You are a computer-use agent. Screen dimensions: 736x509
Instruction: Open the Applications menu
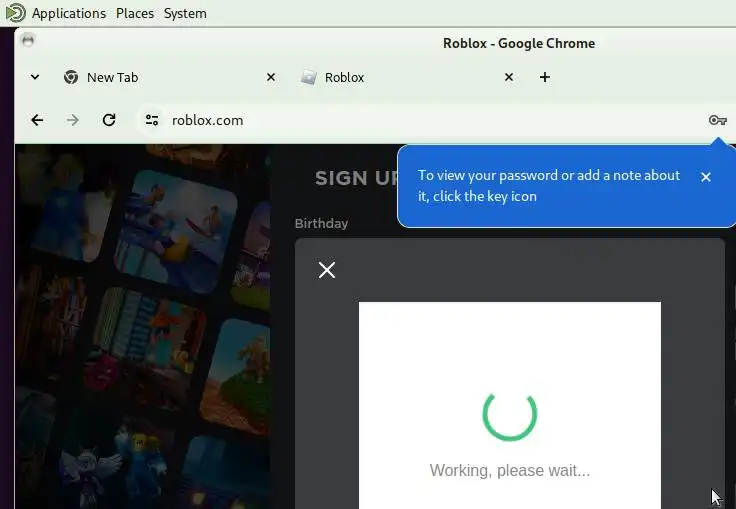69,13
